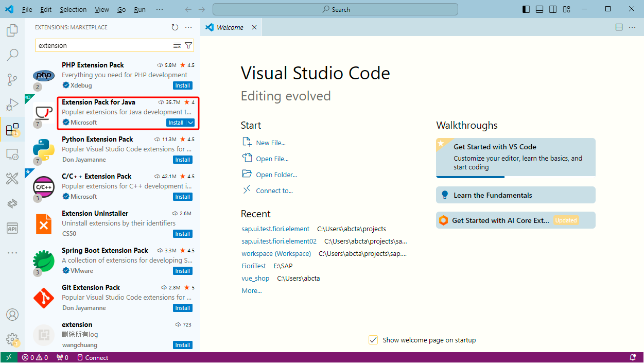This screenshot has width=644, height=363.
Task: Open Run and Debug view
Action: [x=12, y=105]
